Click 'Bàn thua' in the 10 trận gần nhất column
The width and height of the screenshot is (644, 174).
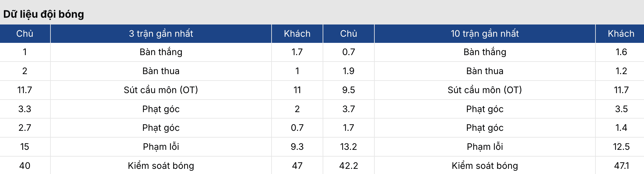(x=485, y=71)
